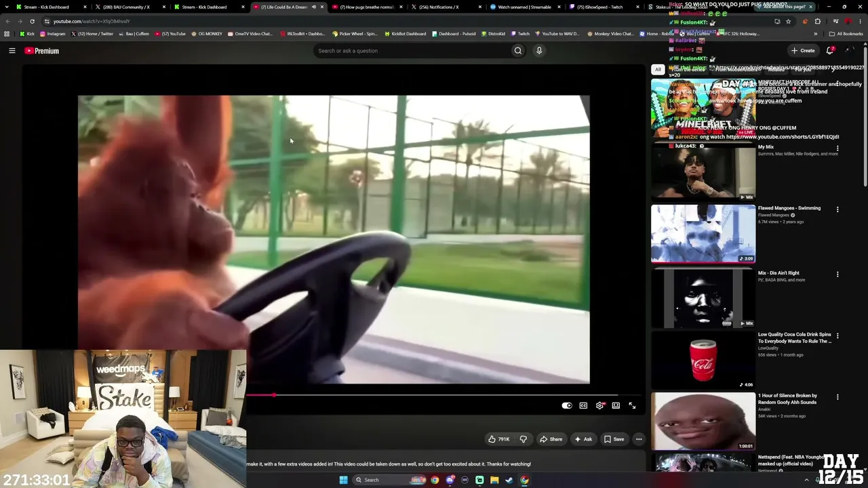Open Windows Start menu
This screenshot has height=488, width=868.
point(343,480)
